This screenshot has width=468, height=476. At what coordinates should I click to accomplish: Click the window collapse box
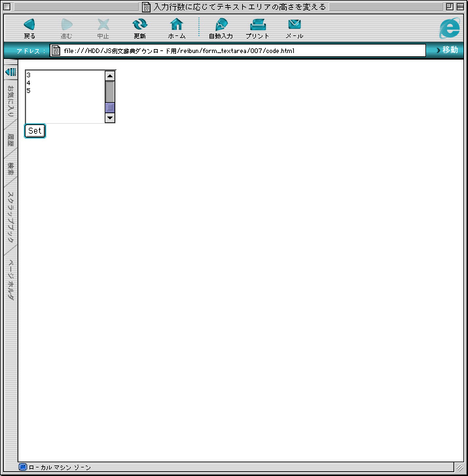pyautogui.click(x=460, y=7)
